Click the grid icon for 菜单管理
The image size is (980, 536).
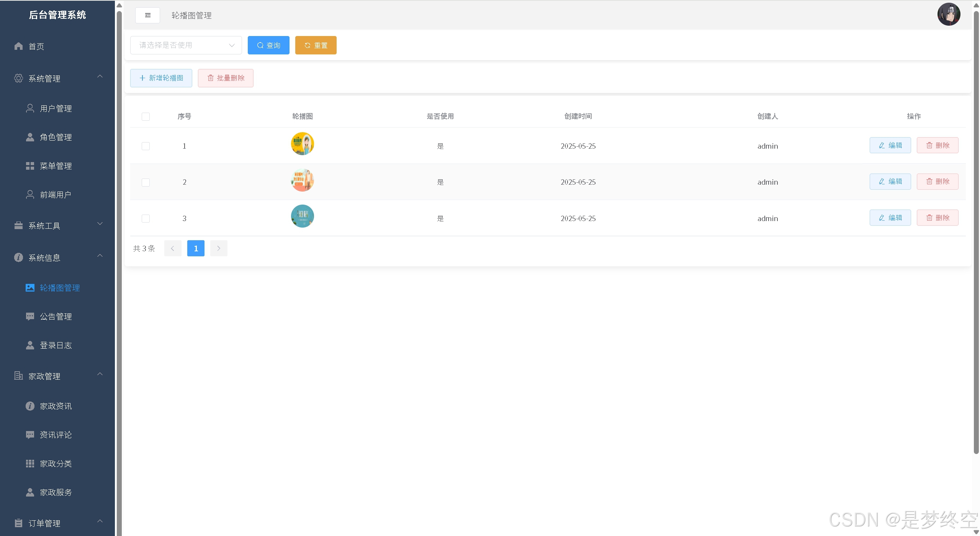tap(30, 166)
